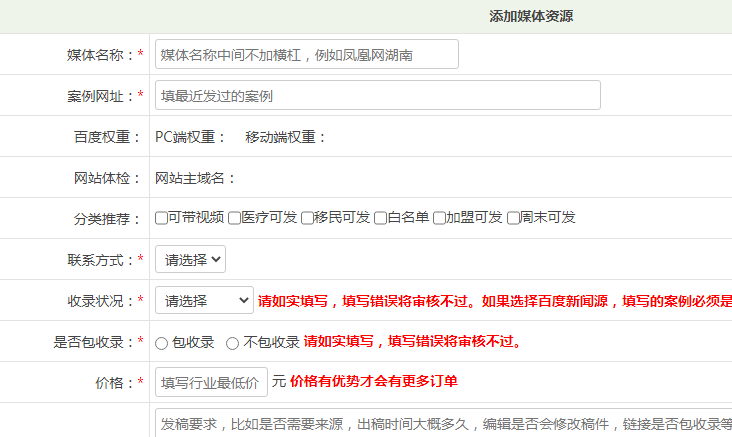Click the 添加媒体资源 header title

[x=531, y=16]
